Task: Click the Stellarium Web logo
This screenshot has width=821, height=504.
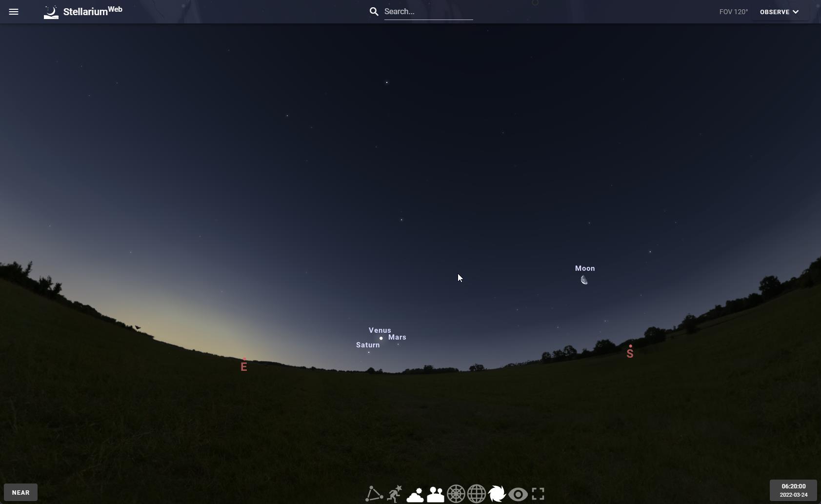Action: (x=83, y=12)
